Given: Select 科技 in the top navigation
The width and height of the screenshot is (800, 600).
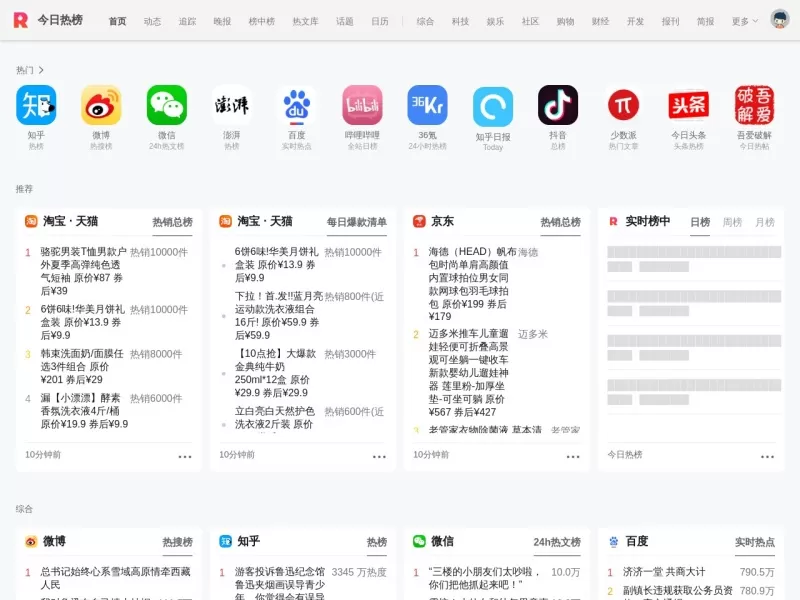Looking at the screenshot, I should (x=459, y=19).
